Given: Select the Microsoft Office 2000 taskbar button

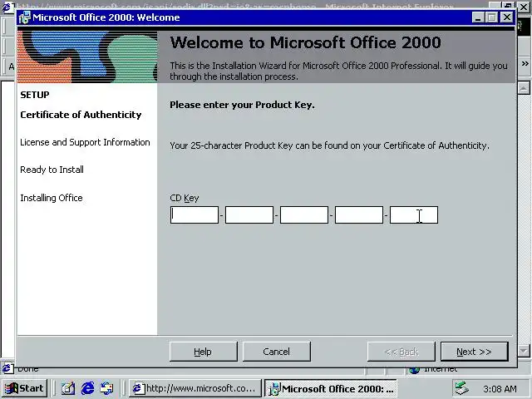Looking at the screenshot, I should 331,388.
